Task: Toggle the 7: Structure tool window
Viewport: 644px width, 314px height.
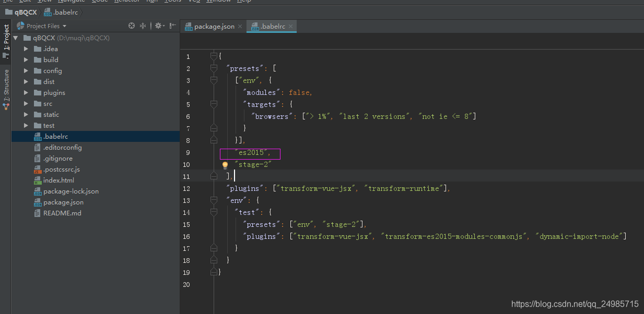Action: pos(6,89)
